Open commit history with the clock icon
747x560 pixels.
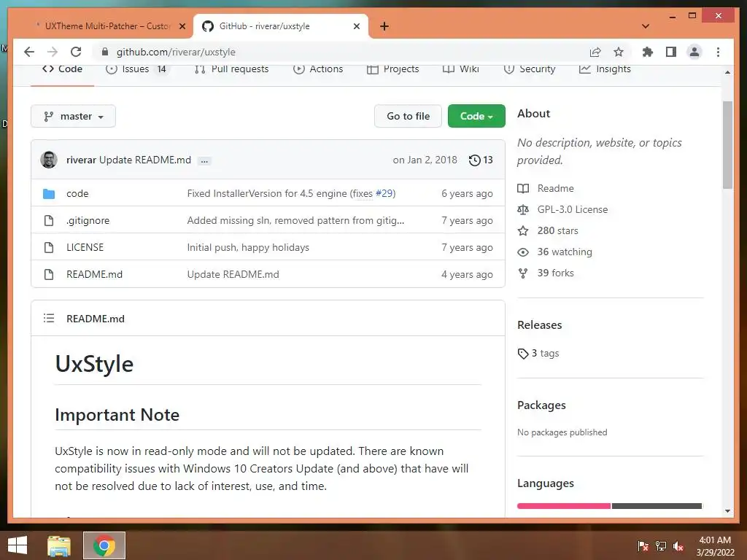[481, 160]
